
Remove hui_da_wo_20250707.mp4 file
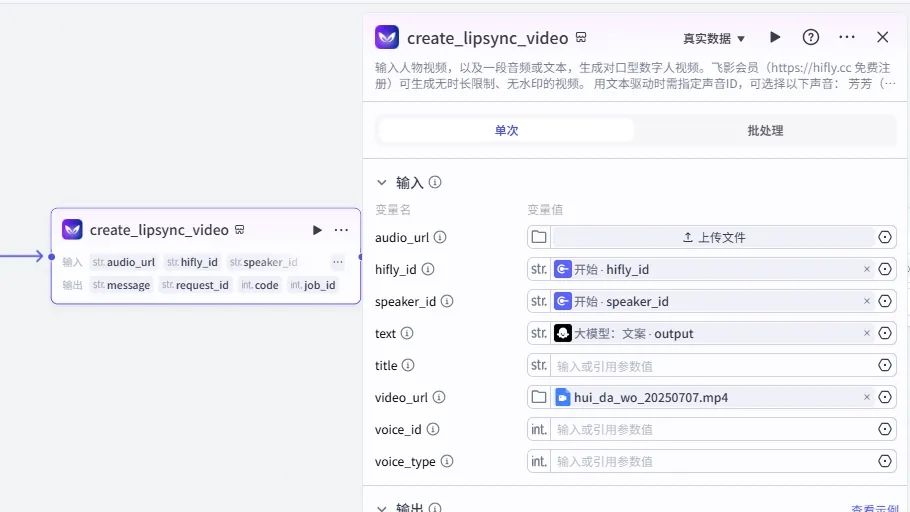pyautogui.click(x=866, y=397)
